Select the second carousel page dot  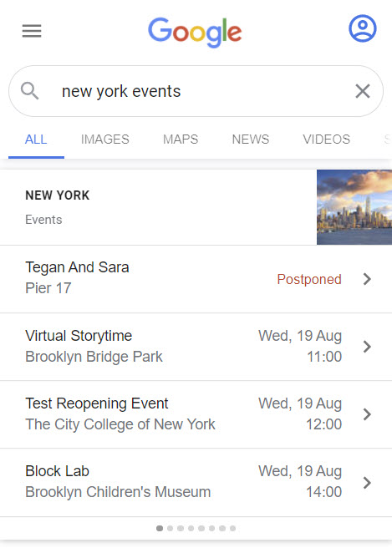point(170,528)
